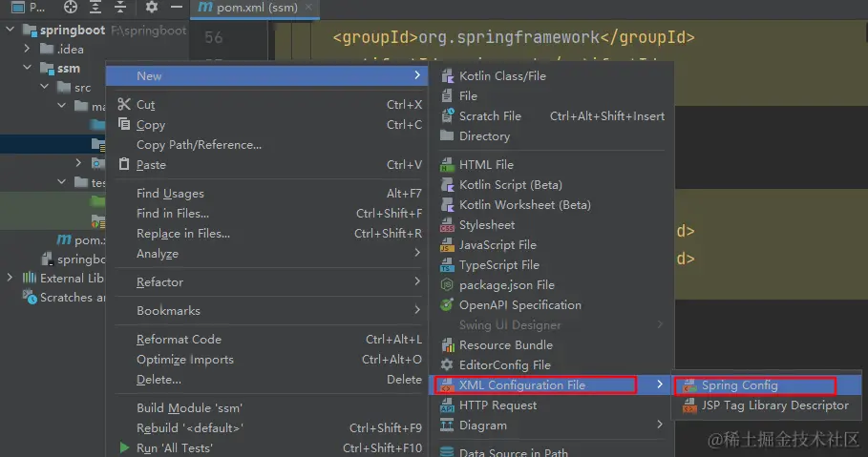This screenshot has width=868, height=457.
Task: Choose Cut from context menu
Action: tap(266, 105)
